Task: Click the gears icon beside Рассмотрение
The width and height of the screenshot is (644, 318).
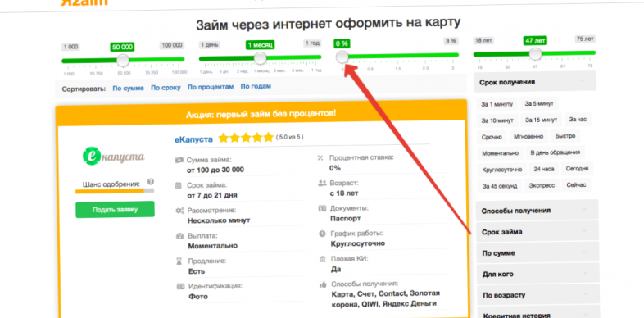Action: (179, 211)
